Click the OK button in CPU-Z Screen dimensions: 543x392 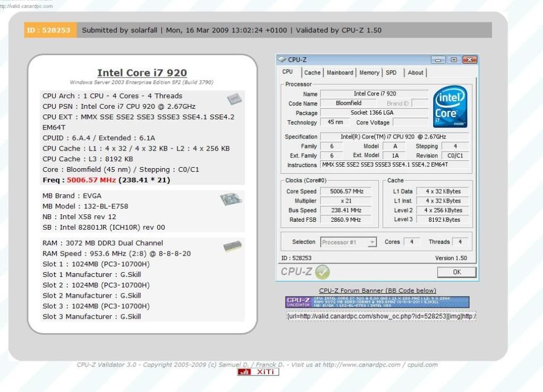(457, 272)
